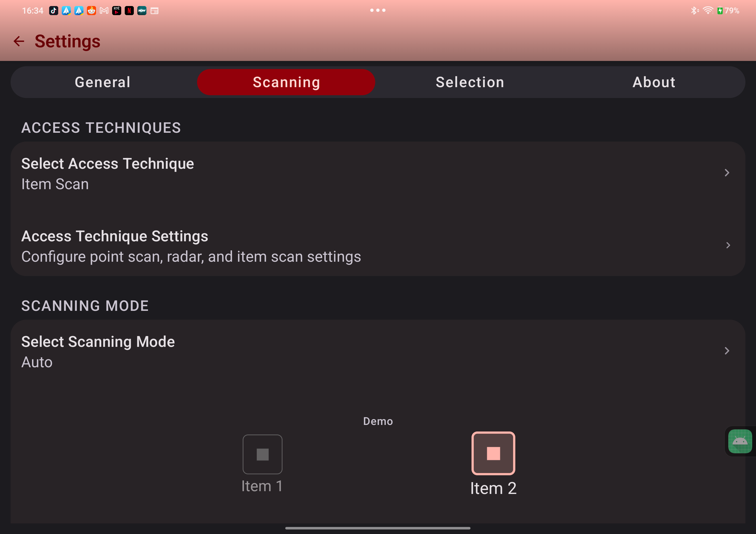Tap the green Android floating icon
The width and height of the screenshot is (756, 534).
pyautogui.click(x=740, y=441)
